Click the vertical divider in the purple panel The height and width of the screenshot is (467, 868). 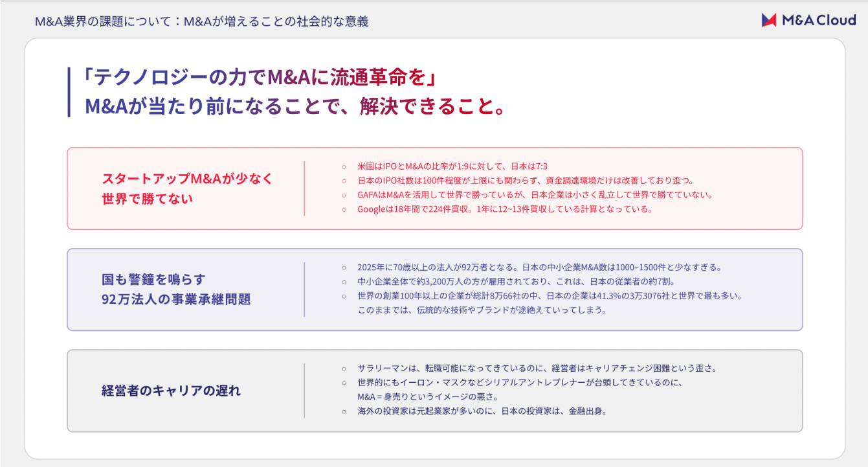point(304,288)
